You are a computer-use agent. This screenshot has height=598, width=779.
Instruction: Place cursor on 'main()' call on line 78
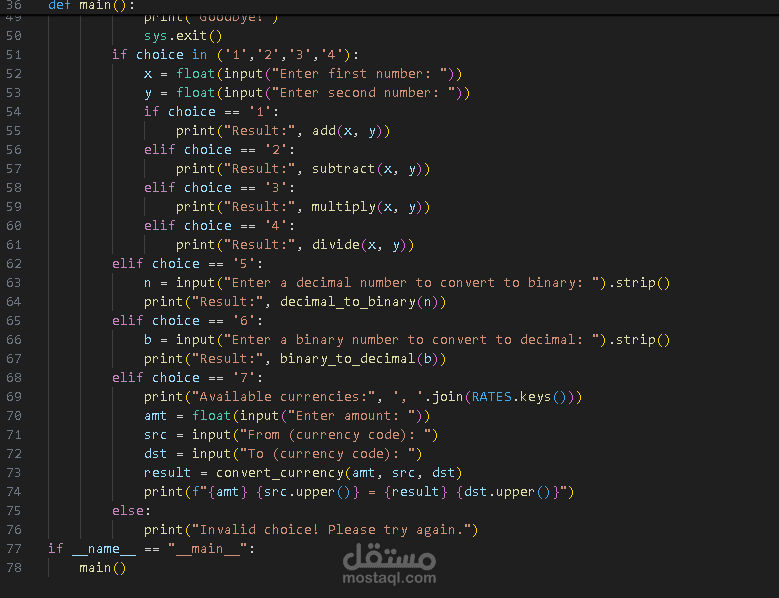(103, 568)
